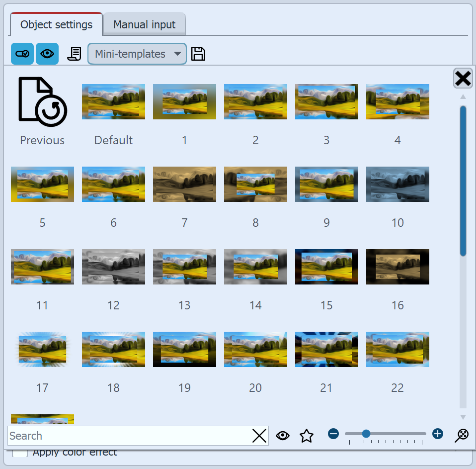Click the zoom-out minus icon
476x469 pixels.
[x=333, y=434]
